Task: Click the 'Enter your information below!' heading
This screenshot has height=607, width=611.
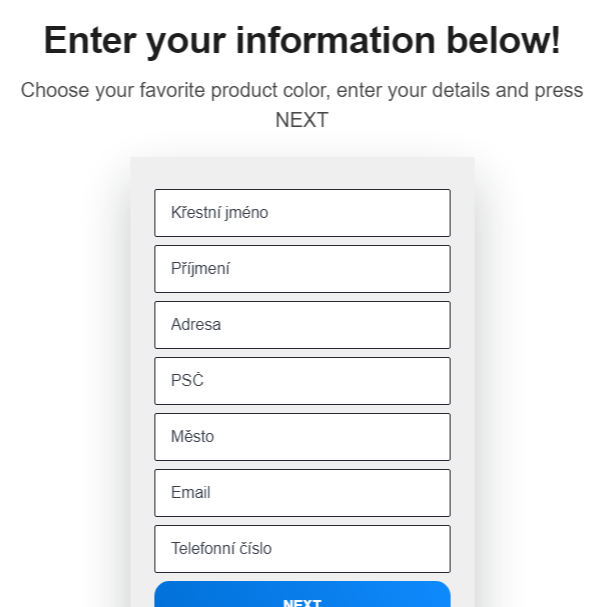Action: [302, 41]
